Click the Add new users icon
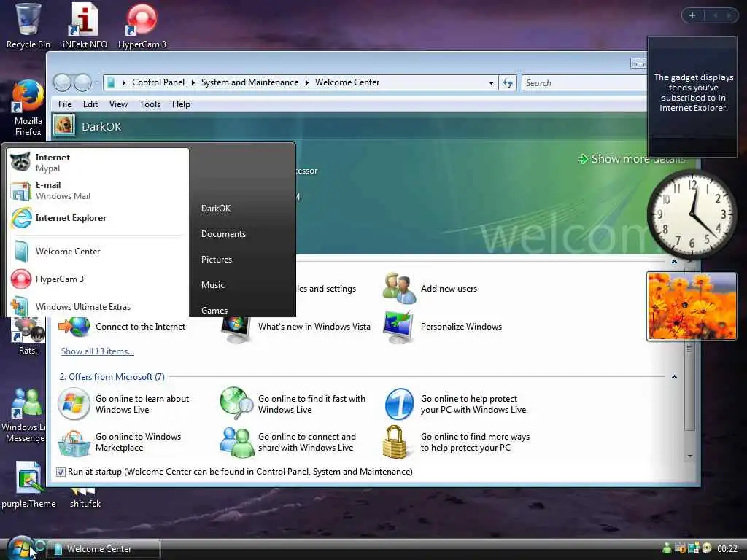The image size is (747, 560). 399,287
